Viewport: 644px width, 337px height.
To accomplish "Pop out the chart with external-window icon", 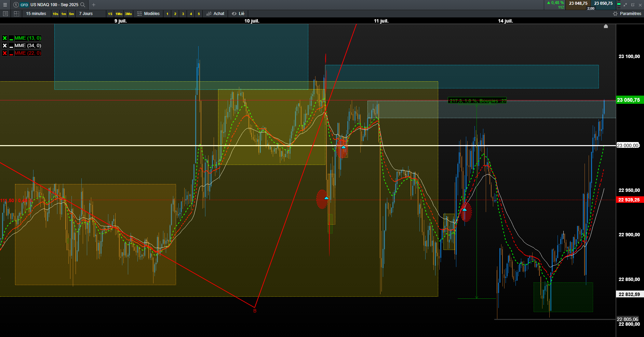I will pos(633,5).
